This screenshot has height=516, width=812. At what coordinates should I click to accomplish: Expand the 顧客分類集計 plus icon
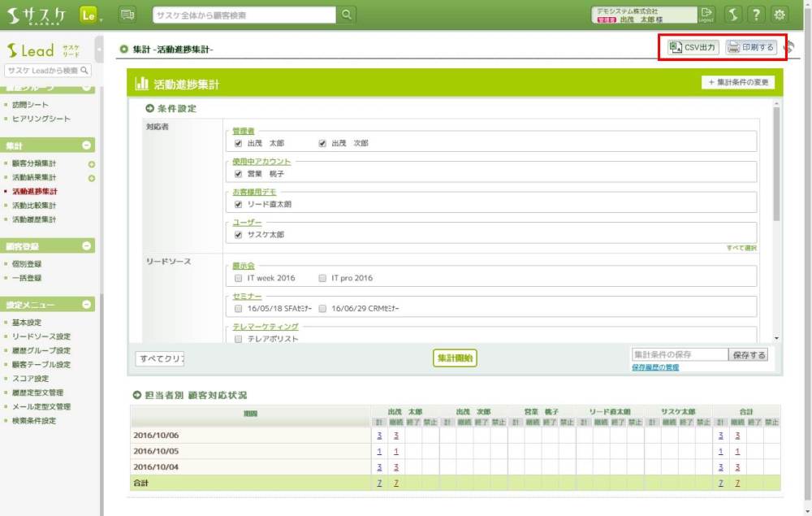click(x=92, y=164)
